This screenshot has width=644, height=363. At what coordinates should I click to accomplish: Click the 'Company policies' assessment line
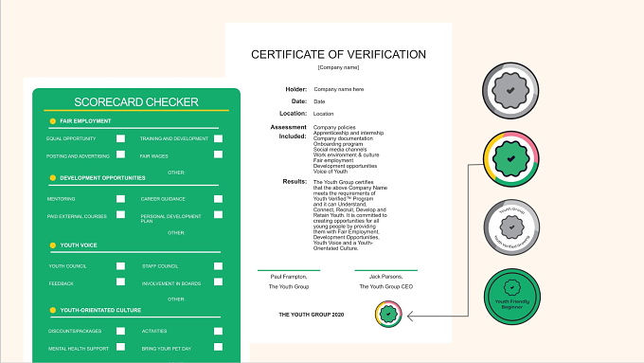334,127
